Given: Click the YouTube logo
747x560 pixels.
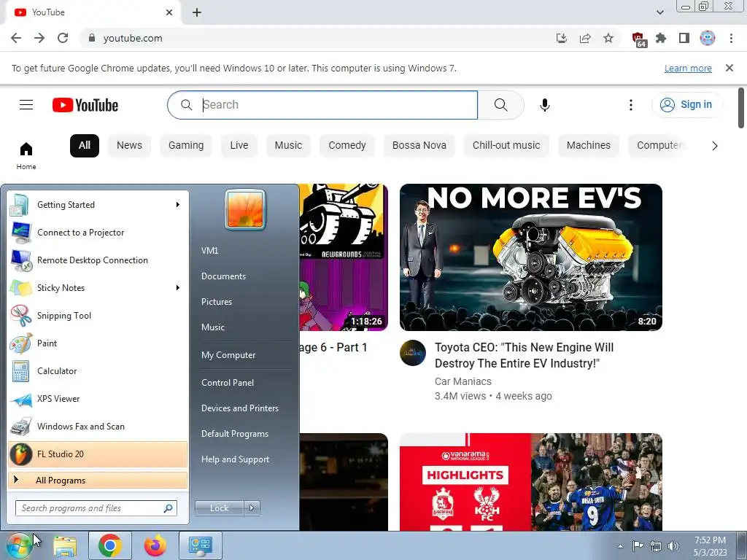Looking at the screenshot, I should [85, 105].
